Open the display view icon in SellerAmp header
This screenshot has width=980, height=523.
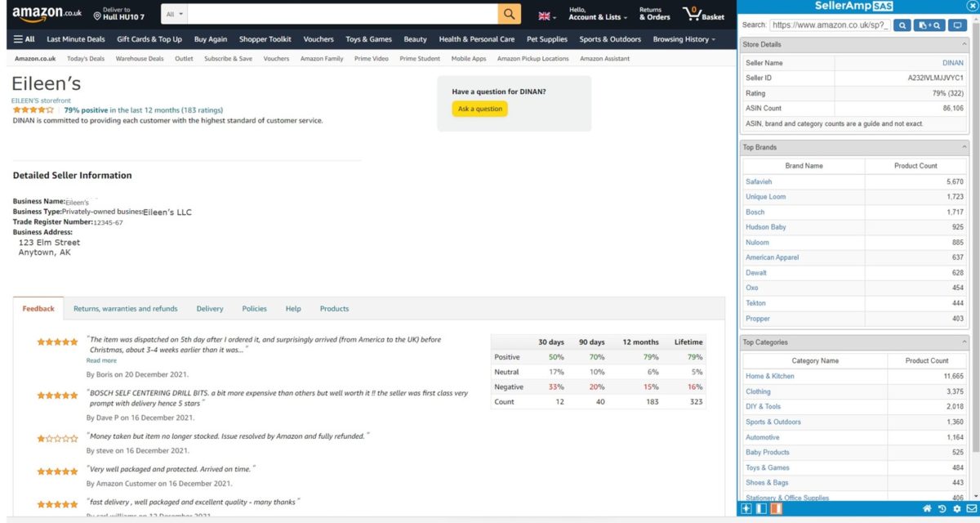point(955,25)
